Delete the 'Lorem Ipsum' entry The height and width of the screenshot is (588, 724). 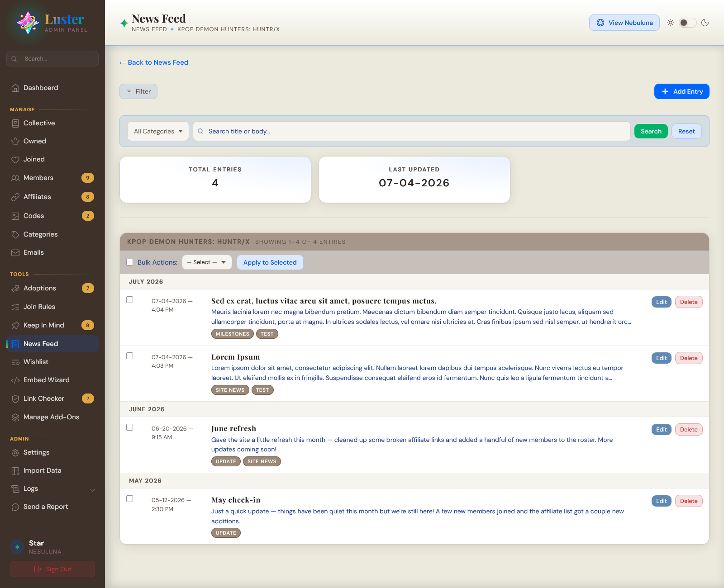coord(689,358)
